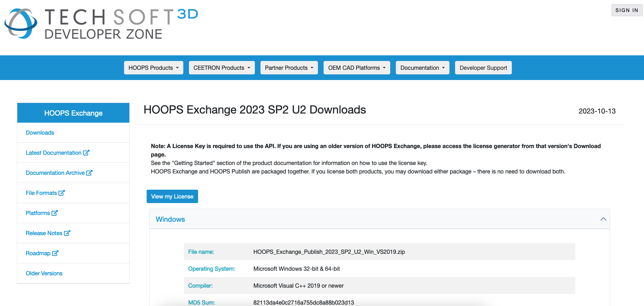Open the Latest Documentation link
644x306 pixels.
coord(54,153)
